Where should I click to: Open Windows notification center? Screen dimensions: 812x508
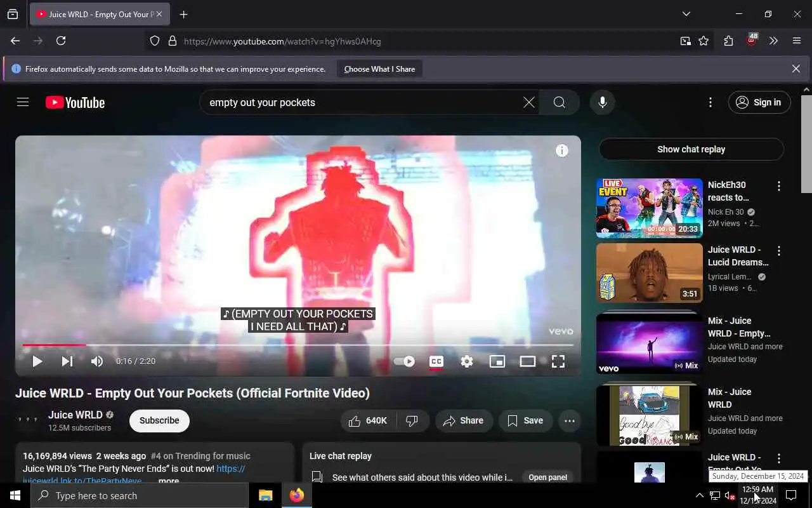pos(792,495)
